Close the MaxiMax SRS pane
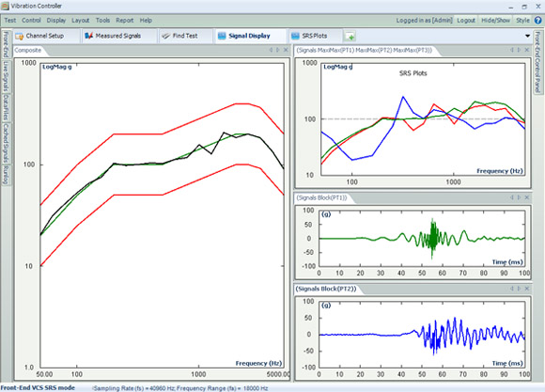545x392 pixels. coord(527,50)
